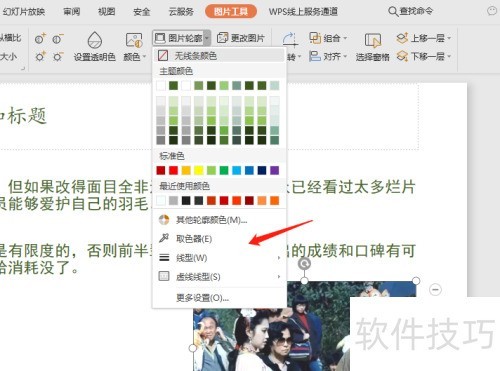This screenshot has width=500, height=371.
Task: Click the round minus button beside picture
Action: pyautogui.click(x=435, y=289)
